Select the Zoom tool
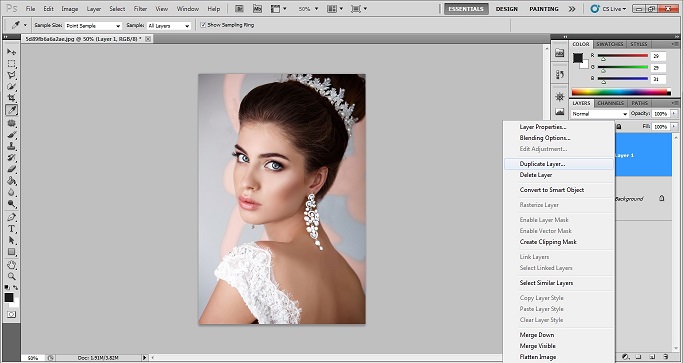683x363 pixels. [11, 276]
